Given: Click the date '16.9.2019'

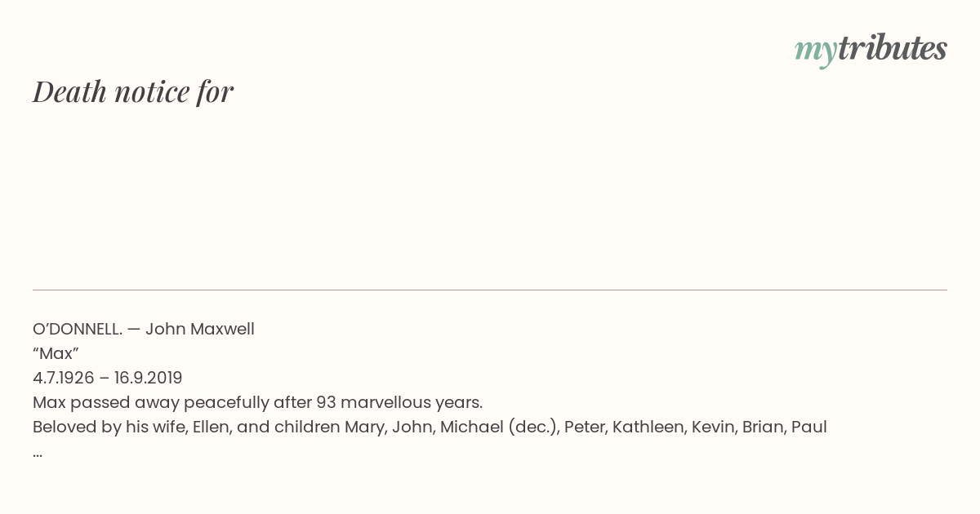Looking at the screenshot, I should [x=148, y=378].
